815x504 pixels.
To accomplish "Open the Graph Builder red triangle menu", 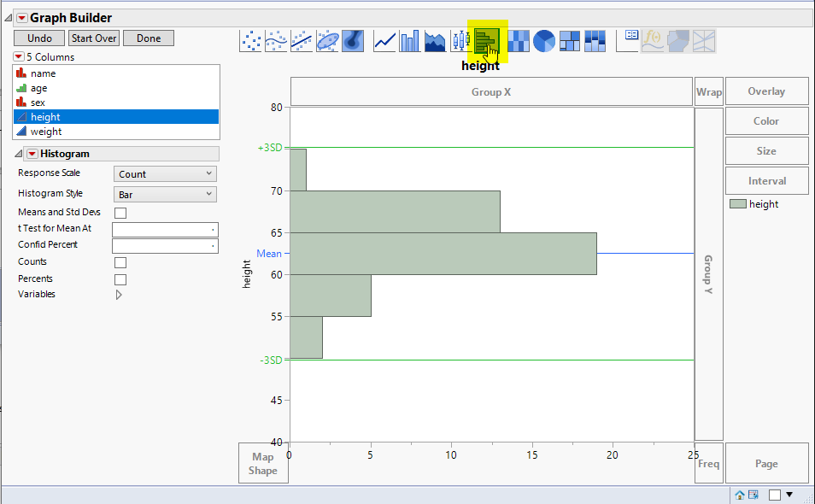I will point(22,18).
